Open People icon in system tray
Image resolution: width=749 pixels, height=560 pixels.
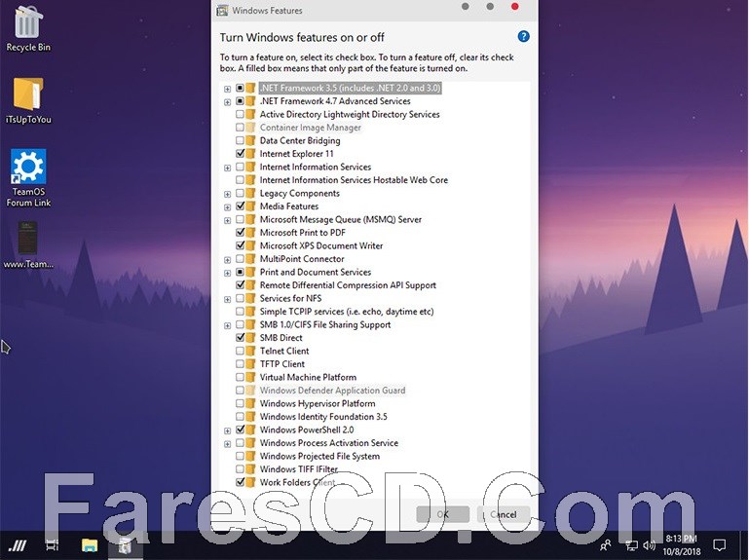[x=605, y=545]
